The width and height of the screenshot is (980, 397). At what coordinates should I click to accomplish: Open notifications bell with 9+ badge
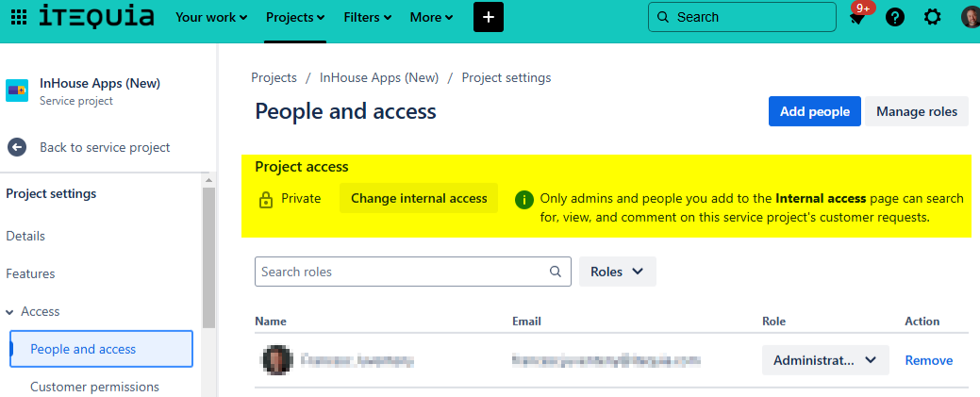coord(858,16)
